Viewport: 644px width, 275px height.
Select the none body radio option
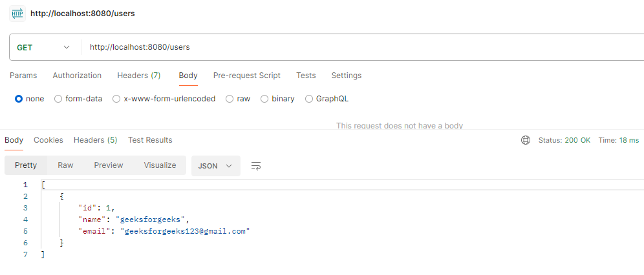point(19,99)
